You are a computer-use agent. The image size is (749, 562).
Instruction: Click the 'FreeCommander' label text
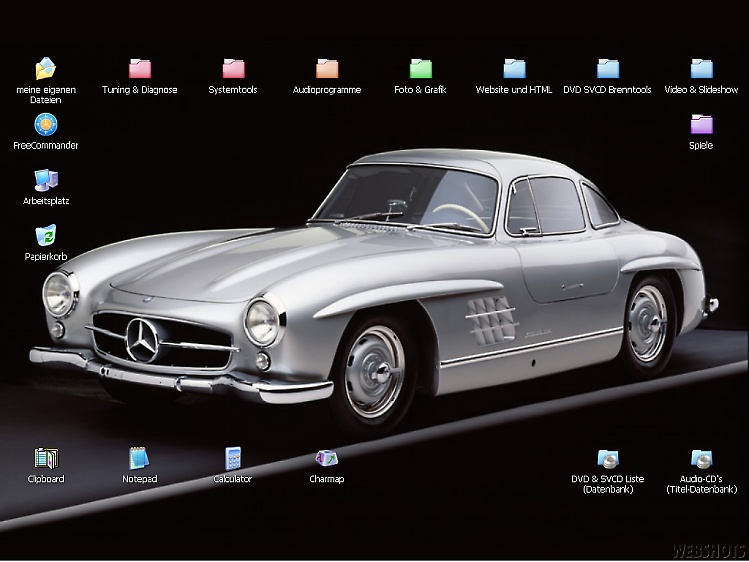[46, 146]
